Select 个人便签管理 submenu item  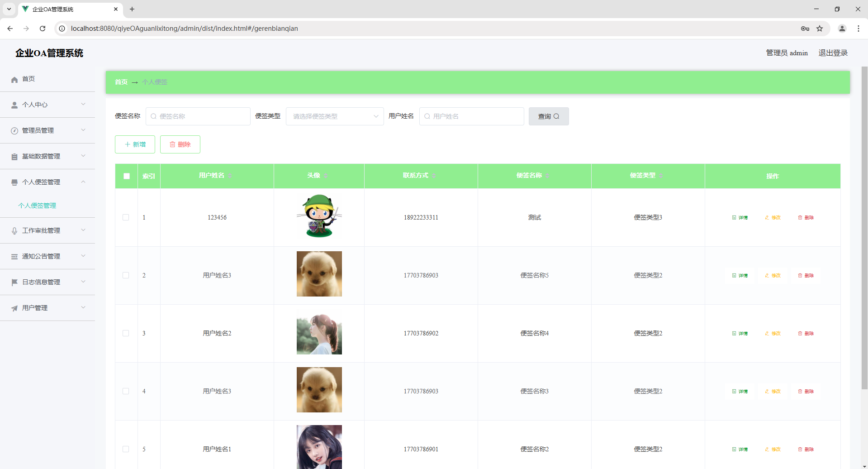(x=38, y=206)
